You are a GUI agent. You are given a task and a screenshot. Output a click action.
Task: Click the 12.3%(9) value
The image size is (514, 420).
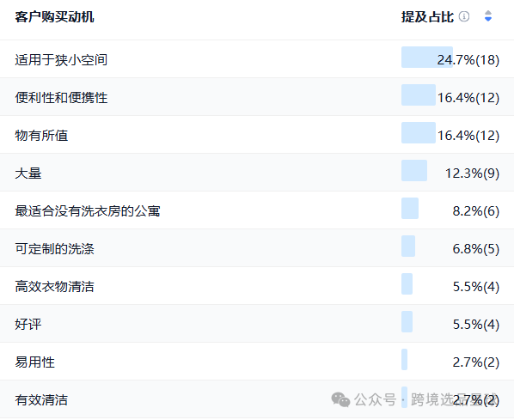pos(472,173)
